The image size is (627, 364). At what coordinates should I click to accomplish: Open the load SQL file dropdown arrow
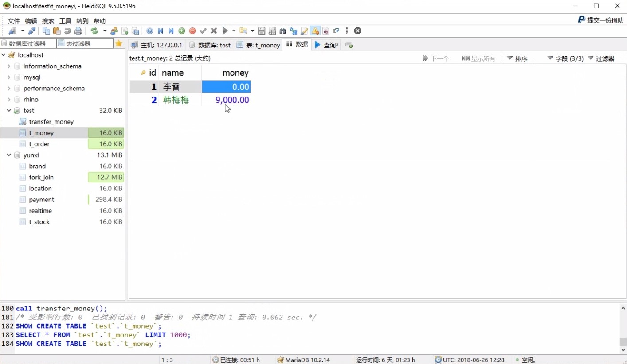(252, 31)
